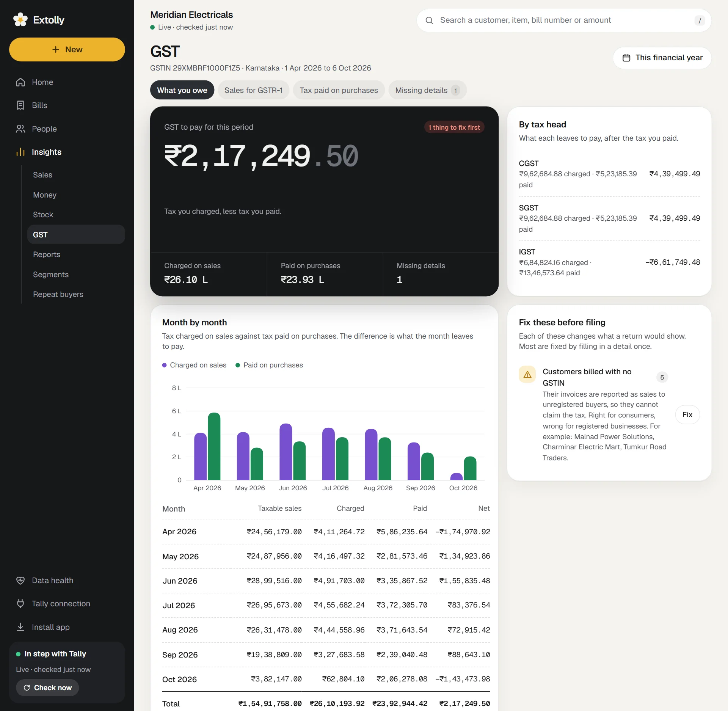Click the Jun 2026 purple charged bar
The width and height of the screenshot is (728, 711).
point(286,452)
